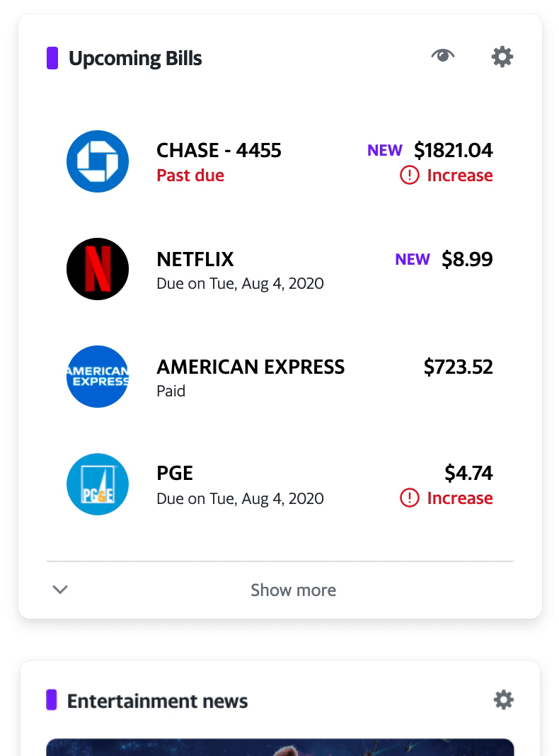Open the AMERICAN EXPRESS bill entry
The height and width of the screenshot is (756, 559).
[x=280, y=377]
